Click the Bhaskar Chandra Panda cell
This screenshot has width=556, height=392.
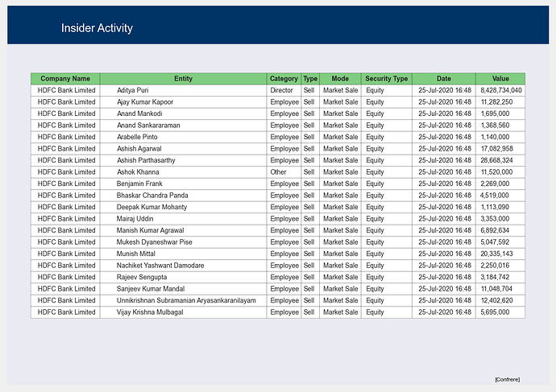tap(183, 196)
